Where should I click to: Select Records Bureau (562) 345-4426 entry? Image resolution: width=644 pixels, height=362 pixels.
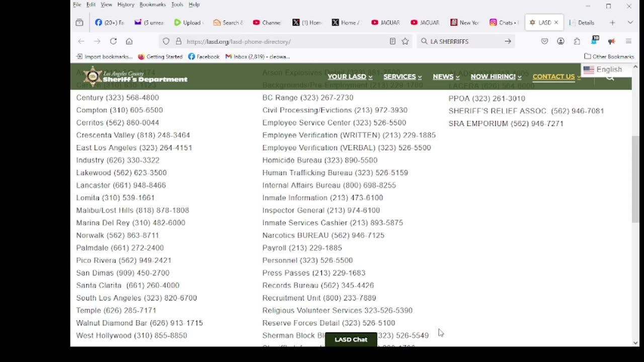(x=318, y=285)
